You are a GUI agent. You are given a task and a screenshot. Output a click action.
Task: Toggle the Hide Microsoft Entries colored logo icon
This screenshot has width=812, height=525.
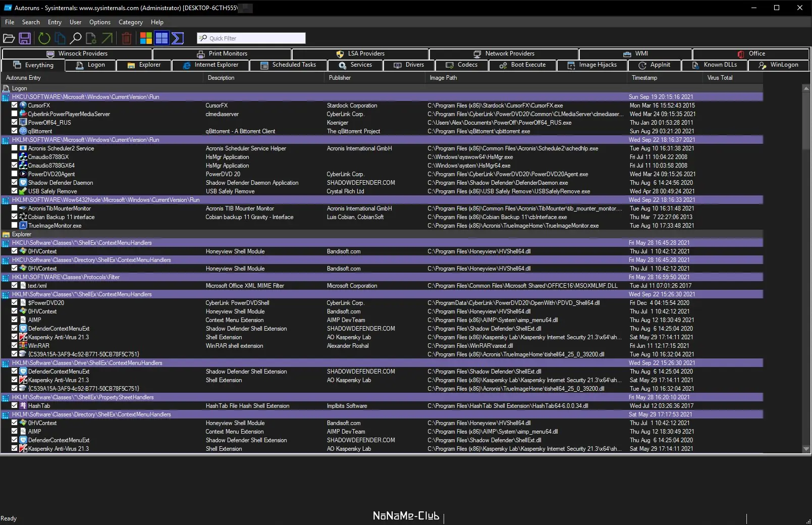click(x=146, y=38)
